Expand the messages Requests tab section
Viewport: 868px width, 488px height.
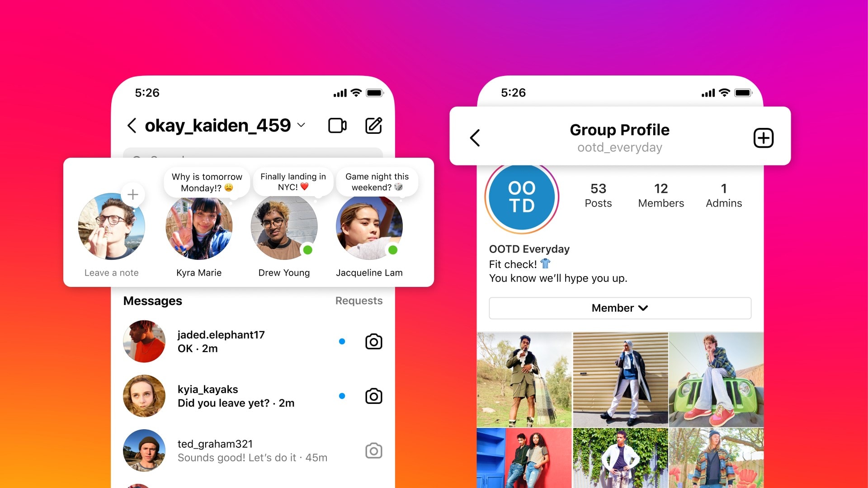[358, 300]
